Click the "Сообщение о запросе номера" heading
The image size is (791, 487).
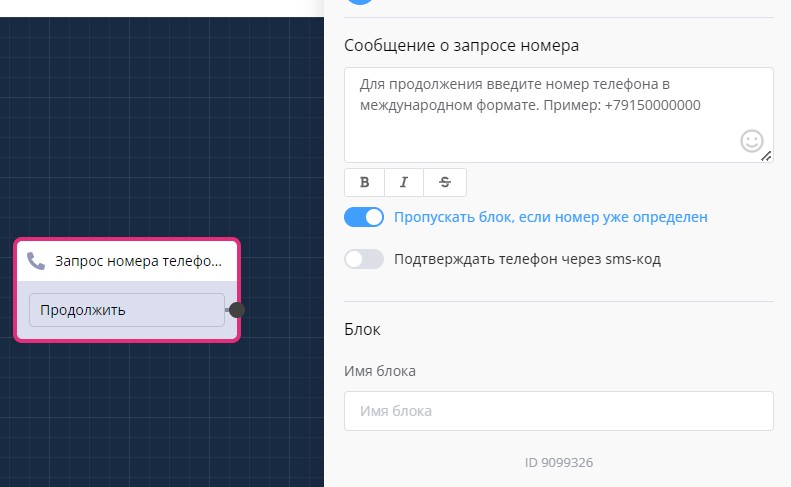pyautogui.click(x=461, y=45)
